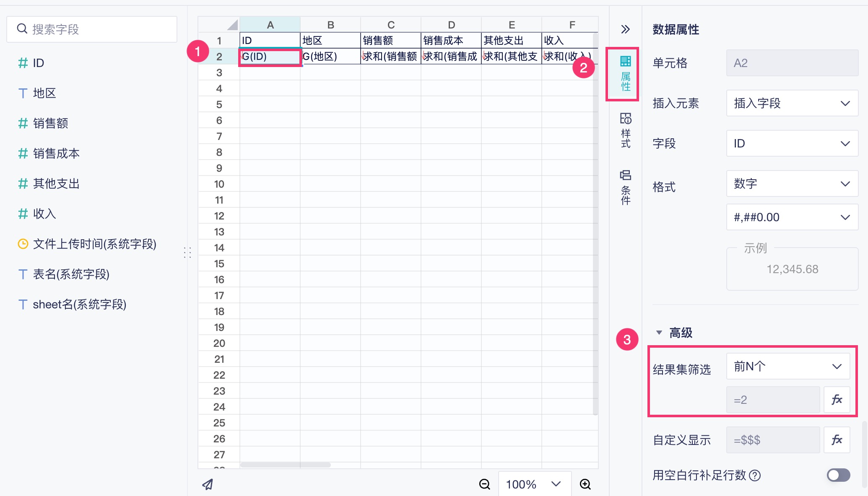Screen dimensions: 868x496
Task: Click the fx button for 自定义显示
Action: tap(837, 440)
